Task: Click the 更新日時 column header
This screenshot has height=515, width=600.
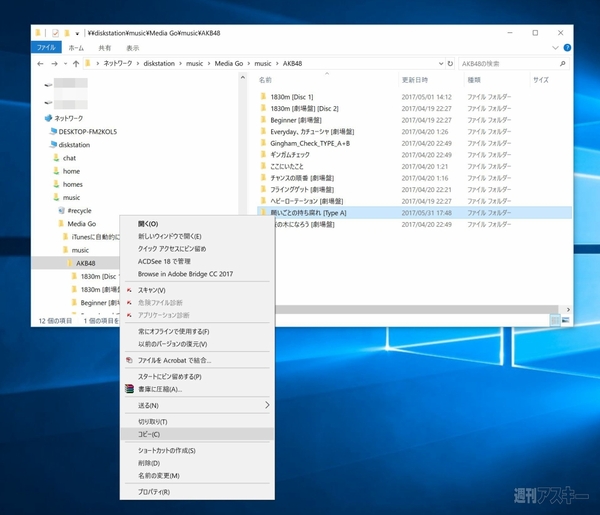Action: (x=415, y=79)
